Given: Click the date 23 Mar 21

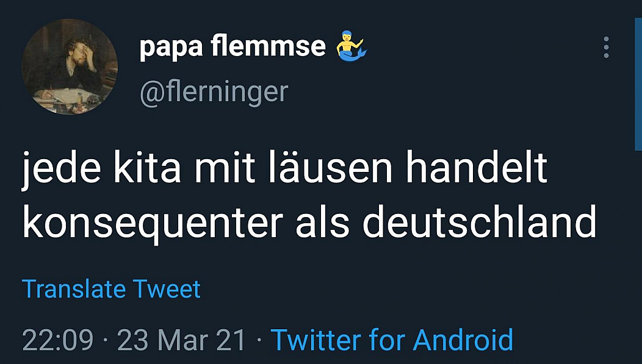Looking at the screenshot, I should tap(181, 339).
